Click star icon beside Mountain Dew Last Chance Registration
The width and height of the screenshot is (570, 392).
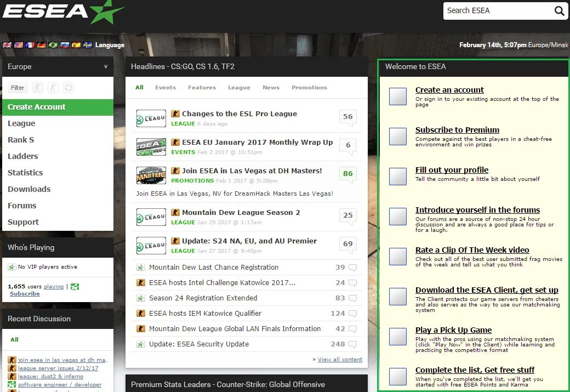click(141, 268)
